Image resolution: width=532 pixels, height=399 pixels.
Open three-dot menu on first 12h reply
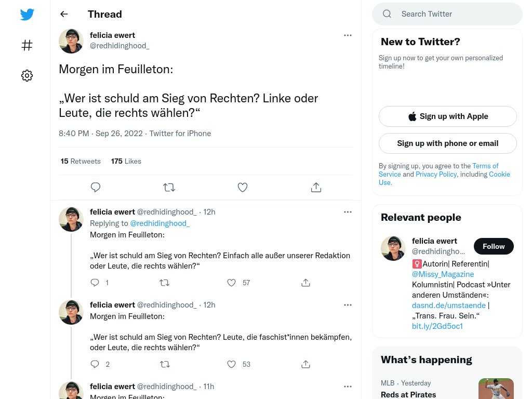pyautogui.click(x=348, y=212)
